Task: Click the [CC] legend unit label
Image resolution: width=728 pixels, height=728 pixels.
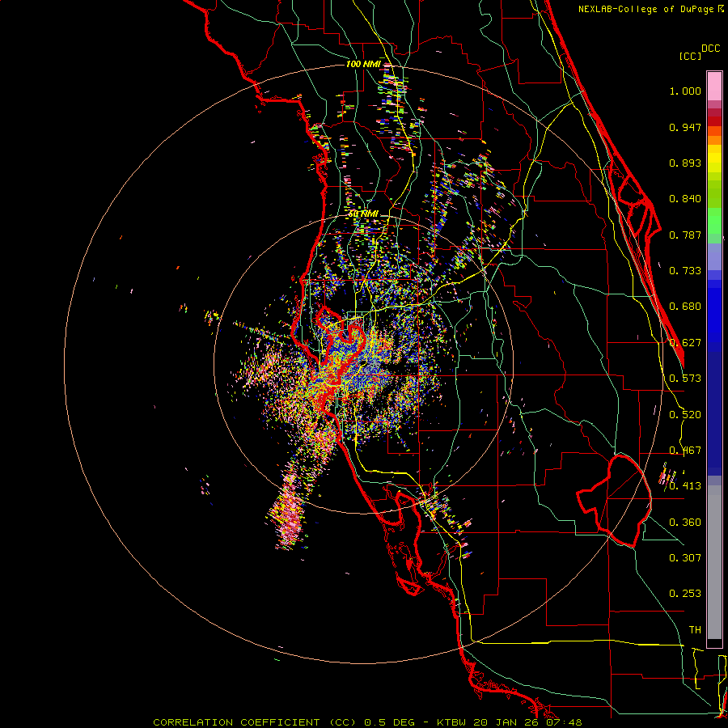Action: [x=689, y=56]
